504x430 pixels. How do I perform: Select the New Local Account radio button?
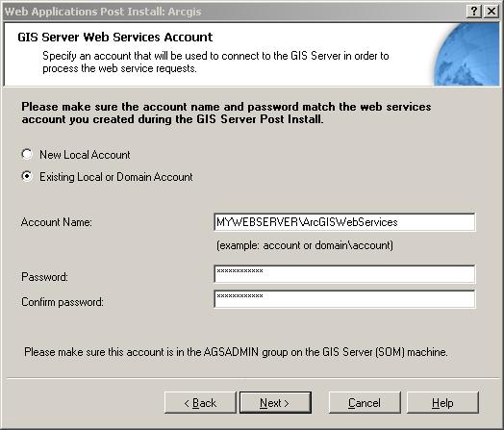pyautogui.click(x=27, y=154)
